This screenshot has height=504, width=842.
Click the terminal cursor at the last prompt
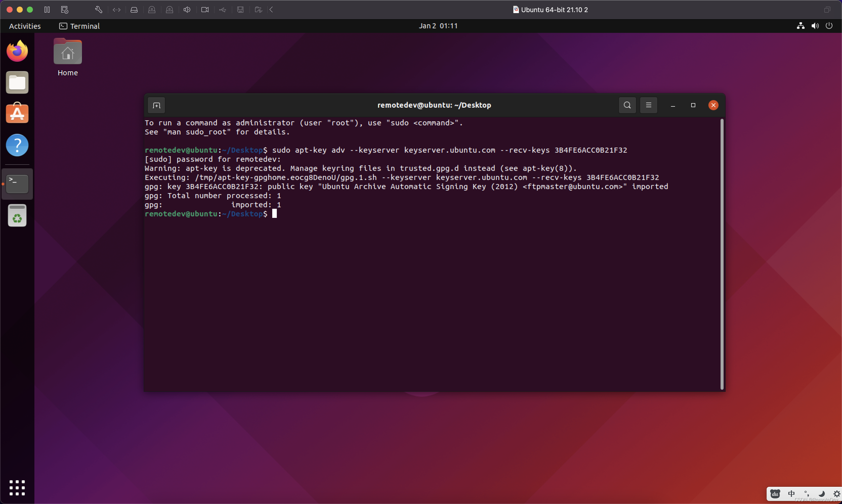274,214
